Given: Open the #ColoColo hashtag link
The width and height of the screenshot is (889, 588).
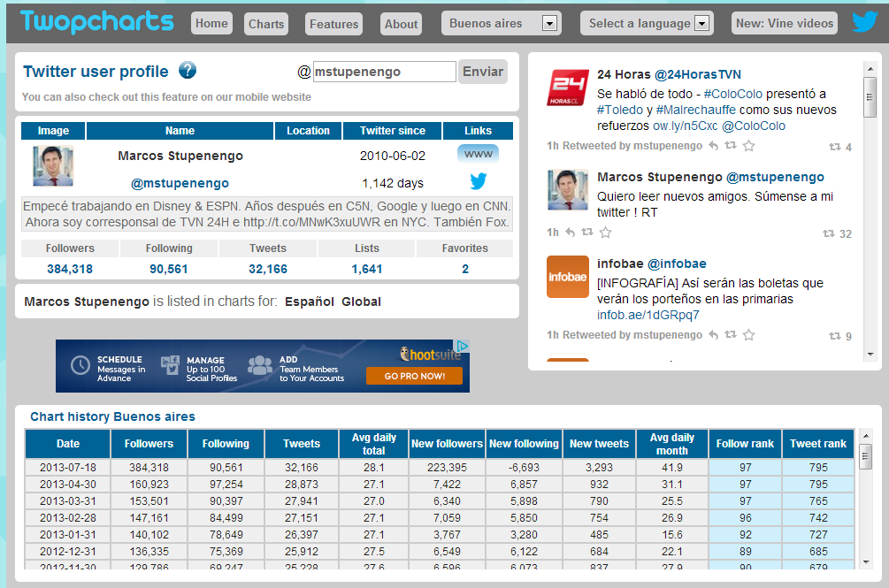Looking at the screenshot, I should tap(733, 94).
